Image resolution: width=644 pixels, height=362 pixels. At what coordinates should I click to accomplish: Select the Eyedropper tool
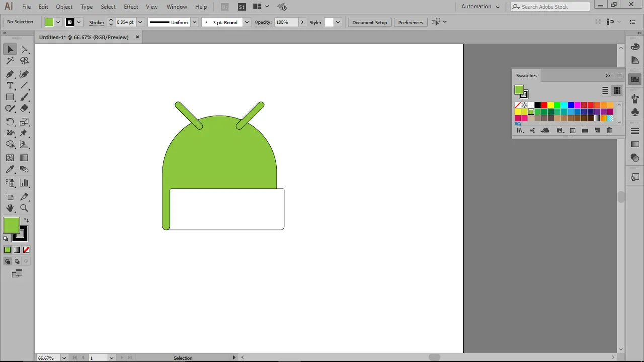pos(10,170)
